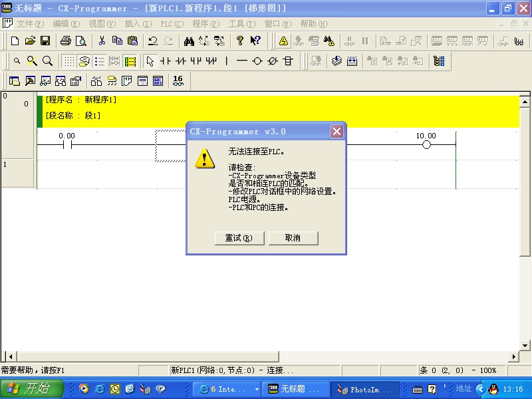Viewport: 532px width, 399px height.
Task: Select the New Contact tool
Action: (x=165, y=61)
